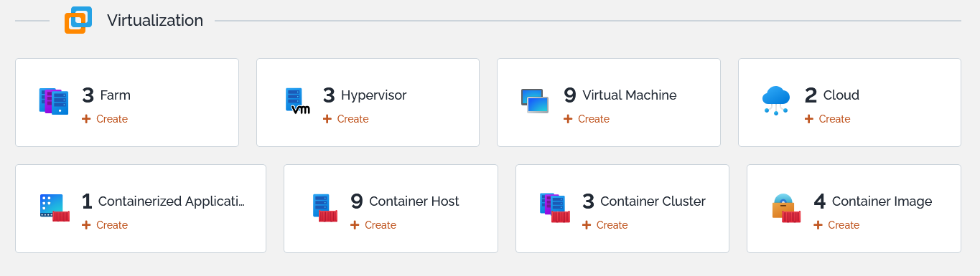Click the Containerized Application count number 1
The height and width of the screenshot is (276, 980).
click(87, 201)
